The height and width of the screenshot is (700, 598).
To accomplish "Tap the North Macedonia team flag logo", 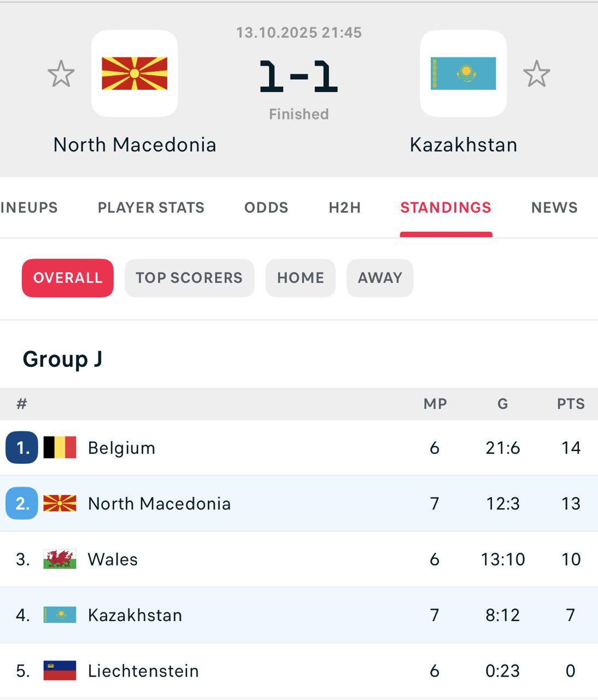I will (x=134, y=73).
